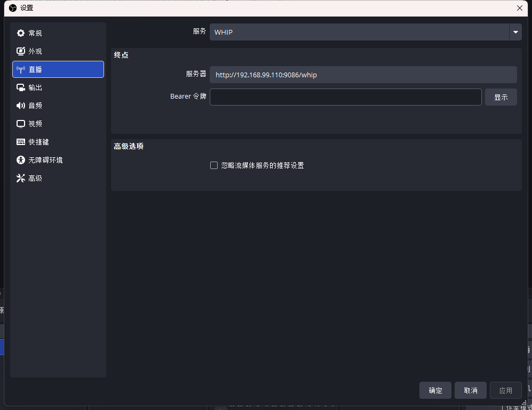Open 高级 tab at sidebar bottom
The height and width of the screenshot is (410, 532).
point(58,178)
